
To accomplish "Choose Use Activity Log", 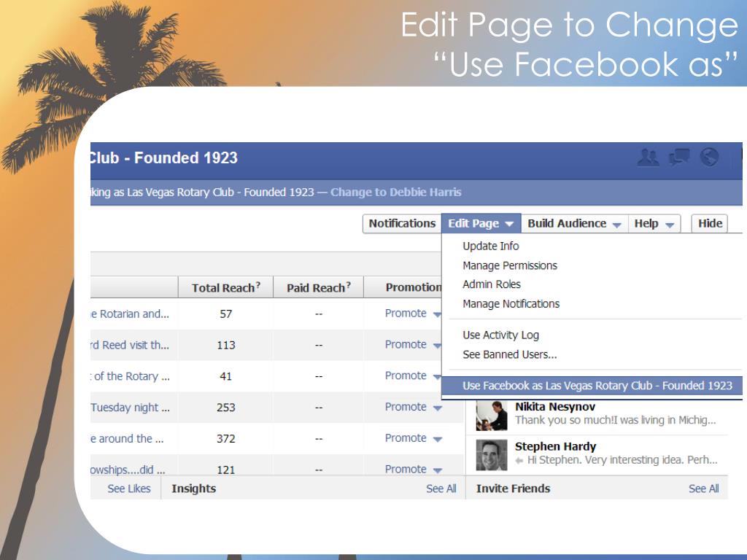I will (500, 335).
